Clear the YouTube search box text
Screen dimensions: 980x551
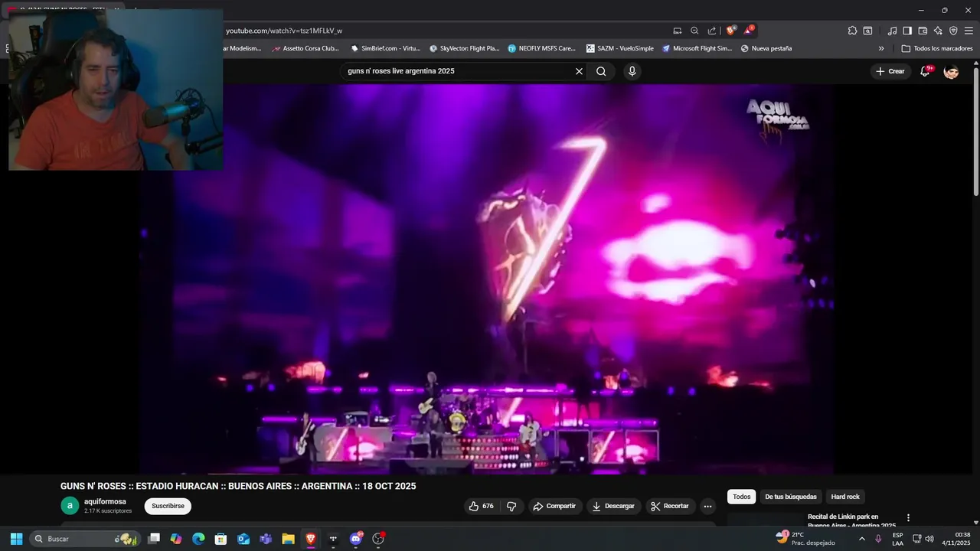coord(579,71)
